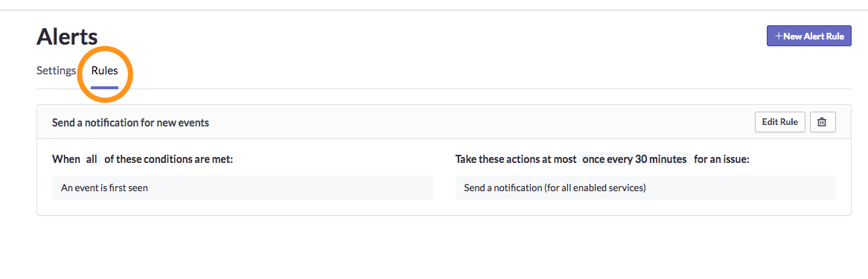This screenshot has width=868, height=279.
Task: Click the "Send a notification for new events" rule title
Action: coord(130,123)
